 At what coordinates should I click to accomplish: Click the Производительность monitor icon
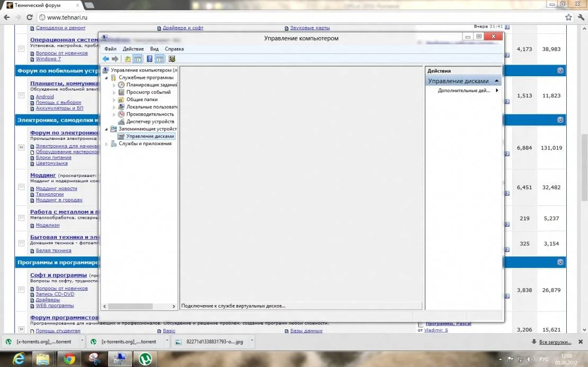(121, 114)
